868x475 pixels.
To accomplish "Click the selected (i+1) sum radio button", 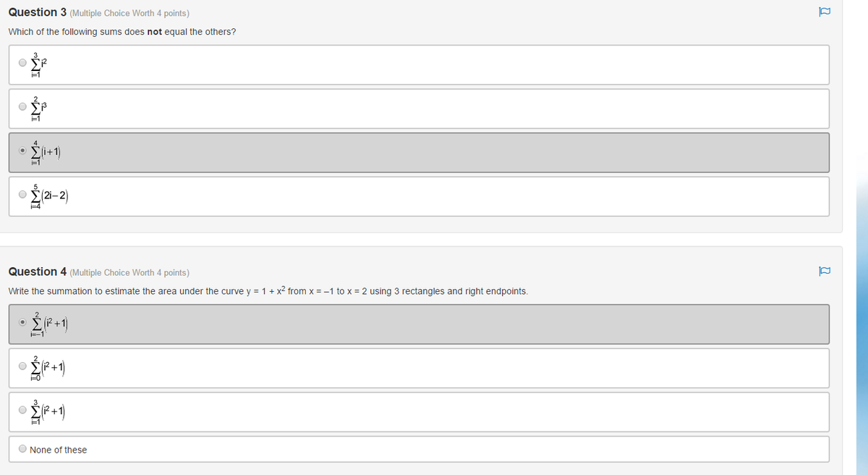I will coord(23,151).
